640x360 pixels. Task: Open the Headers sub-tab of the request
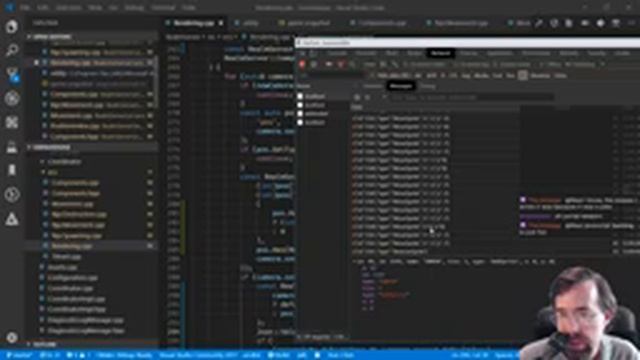[x=373, y=87]
